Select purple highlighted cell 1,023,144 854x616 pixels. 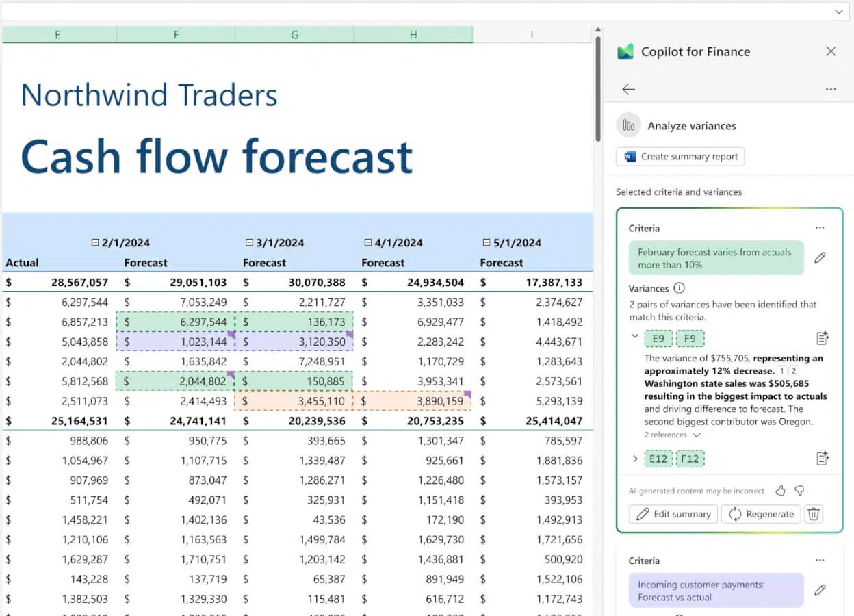(176, 342)
